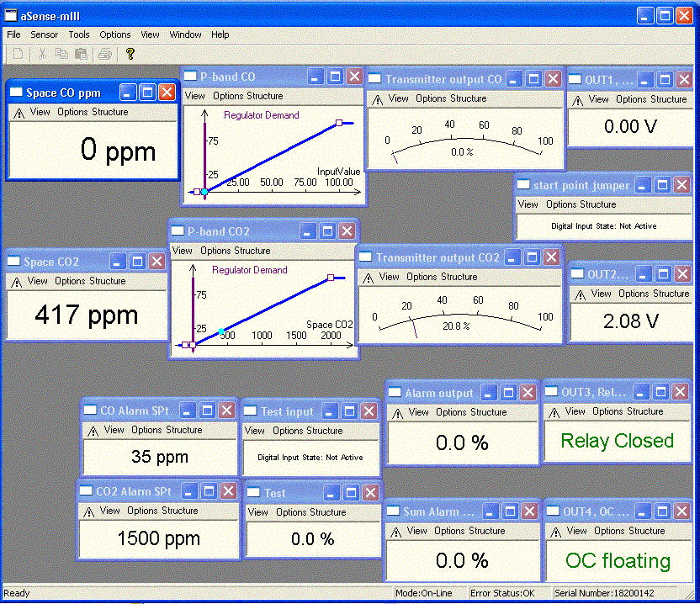700x604 pixels.
Task: Minimize the Space CO ppm window
Action: tap(127, 93)
